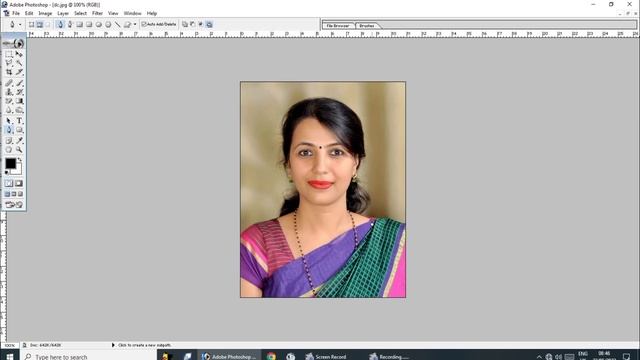Open status bar info triangle menu
640x360 pixels.
tap(113, 345)
